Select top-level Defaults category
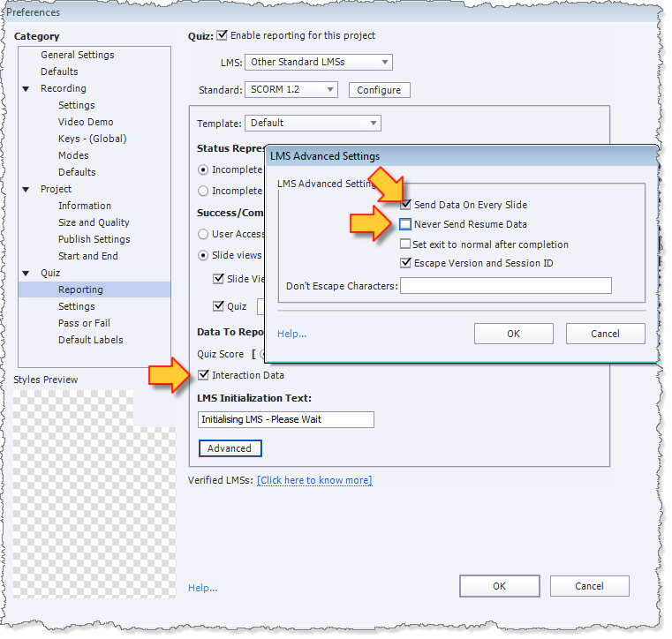The width and height of the screenshot is (672, 639). (x=59, y=71)
